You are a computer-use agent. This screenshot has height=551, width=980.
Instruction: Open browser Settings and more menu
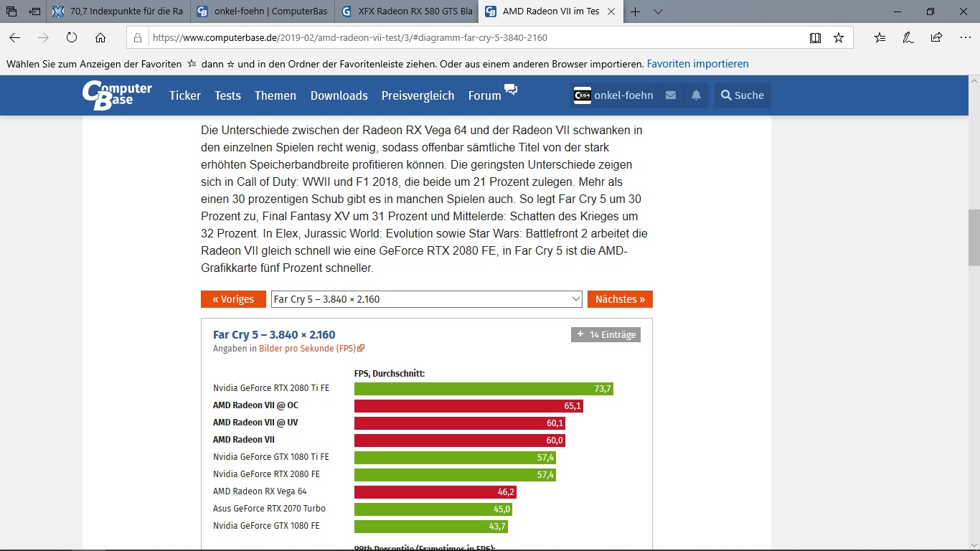[x=965, y=38]
